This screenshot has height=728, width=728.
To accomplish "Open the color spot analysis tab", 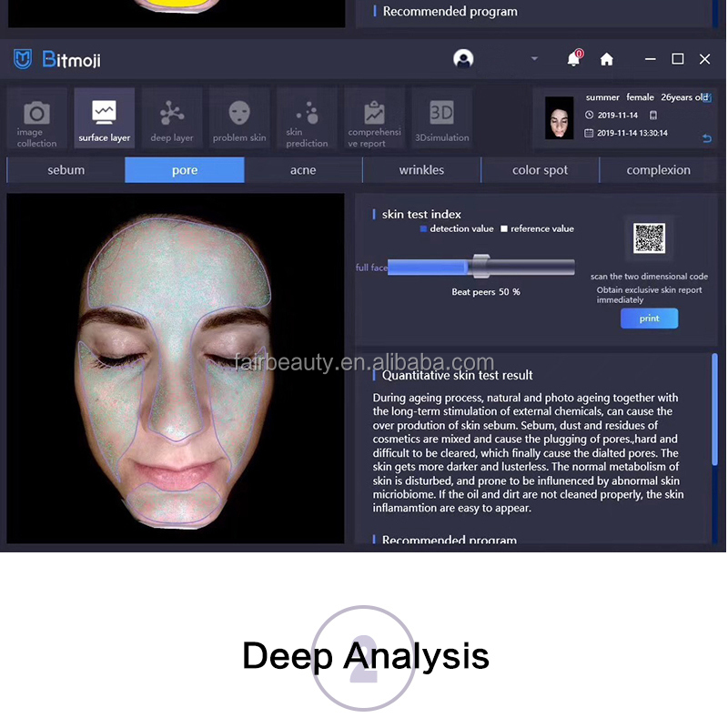I will 540,169.
